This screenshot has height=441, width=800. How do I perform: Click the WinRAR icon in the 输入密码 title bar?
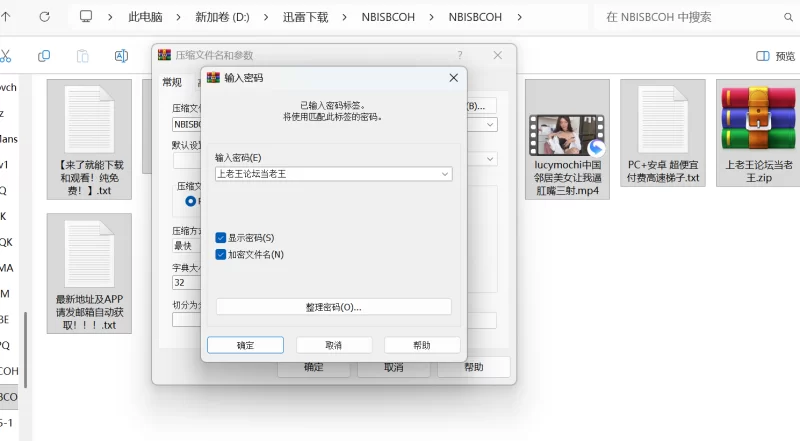(212, 77)
